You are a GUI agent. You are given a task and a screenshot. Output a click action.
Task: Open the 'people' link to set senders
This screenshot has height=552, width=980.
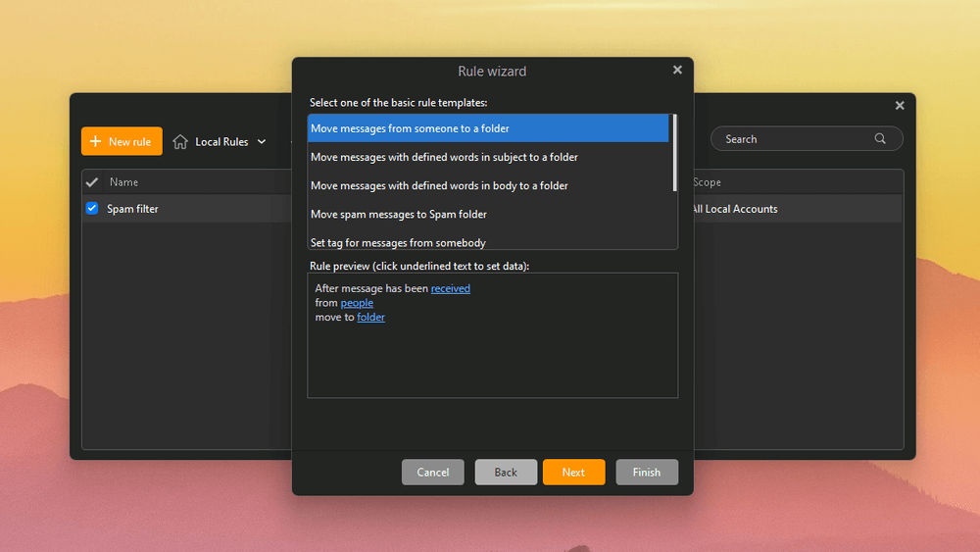point(357,303)
